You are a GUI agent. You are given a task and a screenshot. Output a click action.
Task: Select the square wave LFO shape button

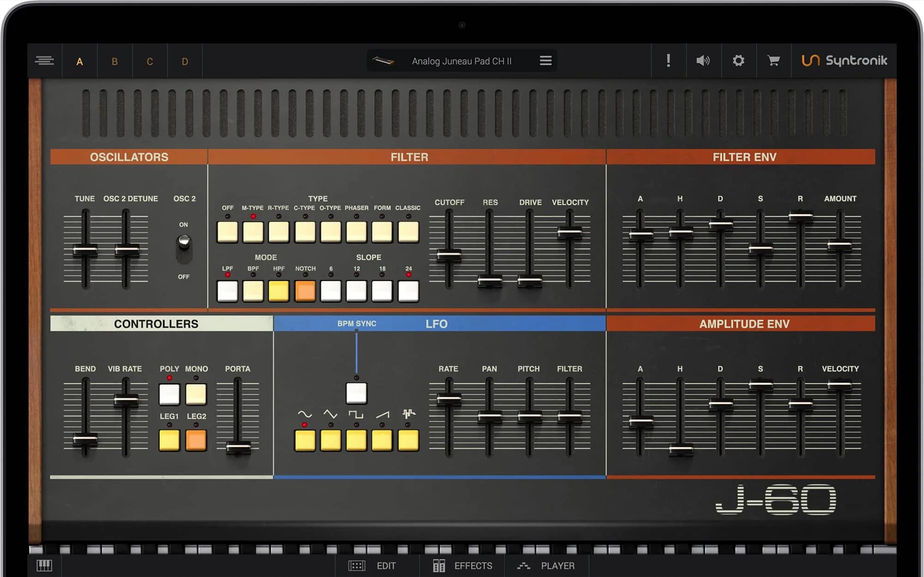356,440
